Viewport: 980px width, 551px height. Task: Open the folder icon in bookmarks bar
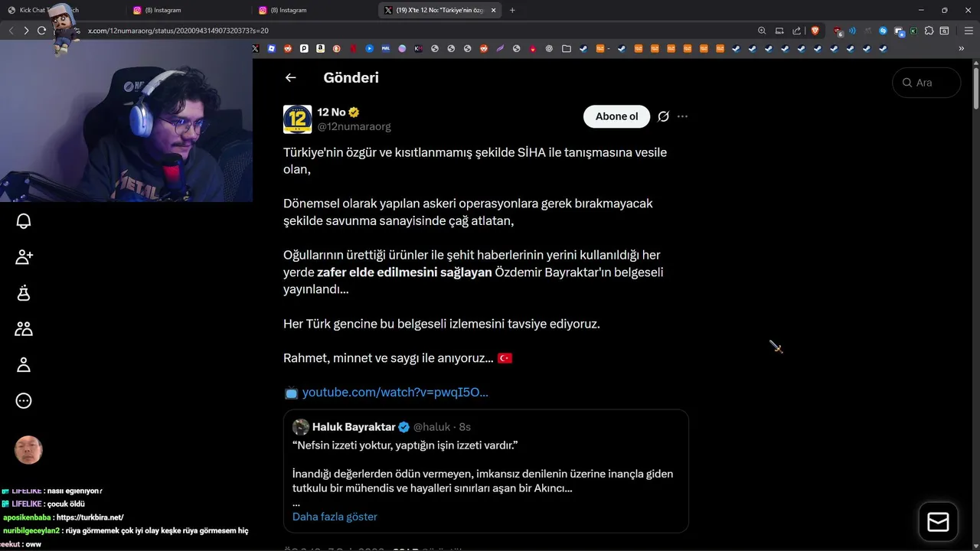tap(567, 48)
